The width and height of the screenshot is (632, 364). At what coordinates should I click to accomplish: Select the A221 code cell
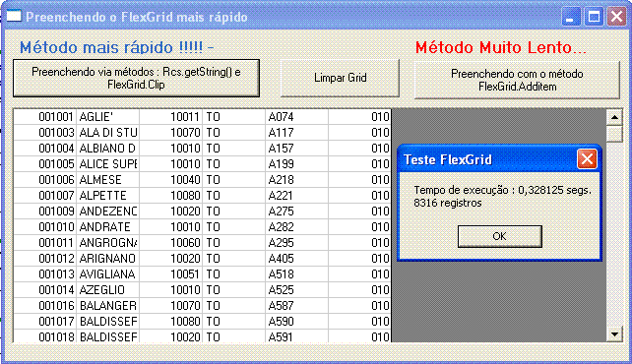tap(296, 196)
